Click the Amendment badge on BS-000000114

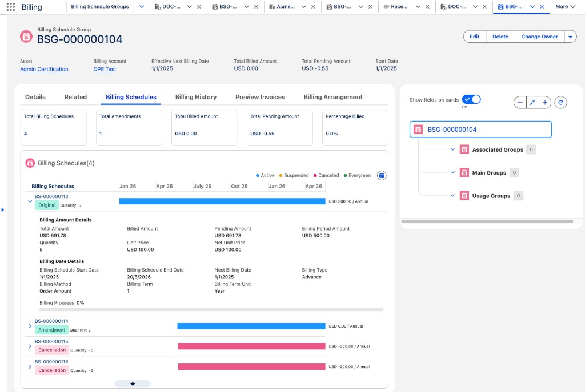(x=51, y=330)
